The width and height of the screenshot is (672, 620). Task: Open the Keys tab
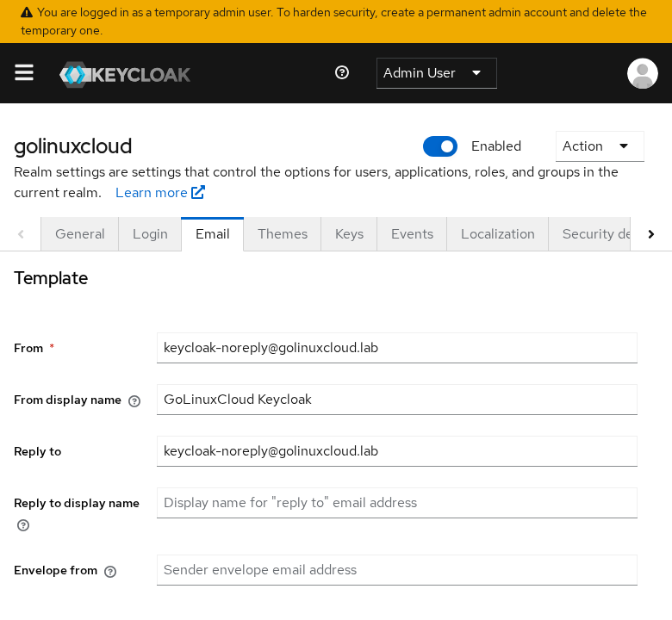[x=349, y=234]
